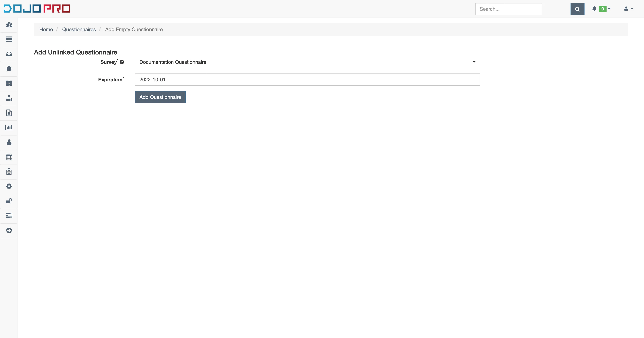644x338 pixels.
Task: Open the dashboard gauge sidebar icon
Action: pos(9,25)
